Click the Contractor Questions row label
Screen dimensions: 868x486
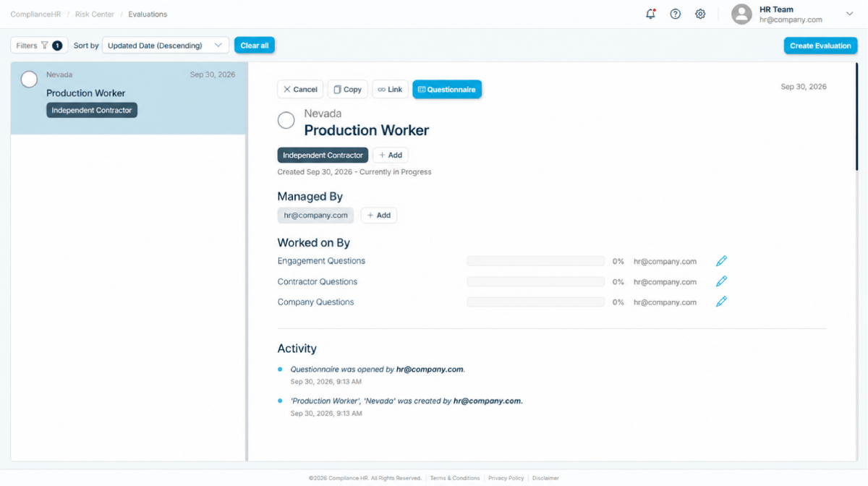(318, 281)
